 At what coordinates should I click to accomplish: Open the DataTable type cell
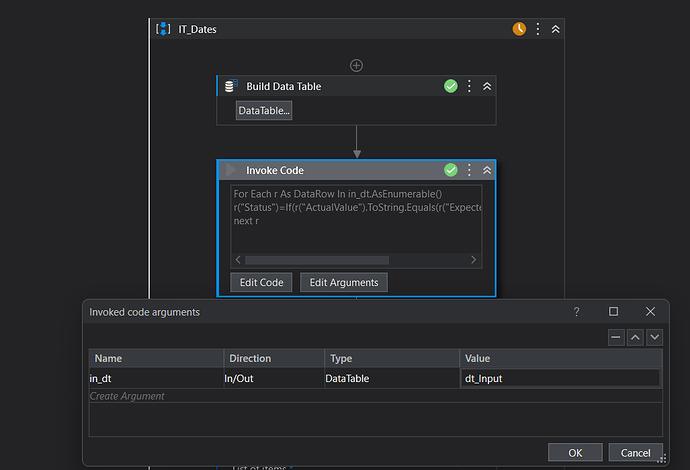point(392,378)
